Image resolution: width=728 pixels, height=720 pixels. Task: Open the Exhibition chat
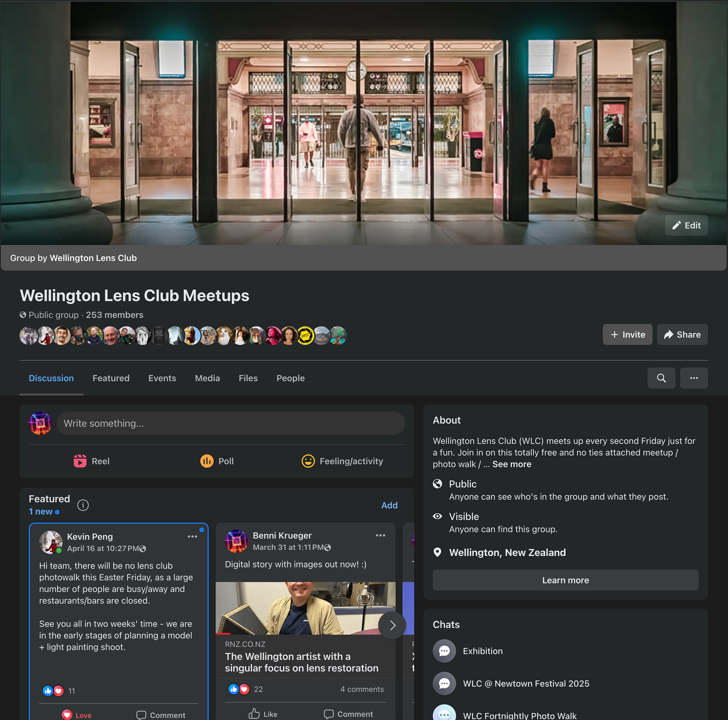(482, 651)
